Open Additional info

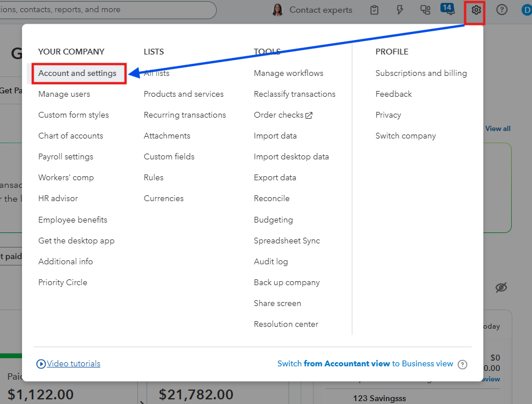tap(65, 261)
